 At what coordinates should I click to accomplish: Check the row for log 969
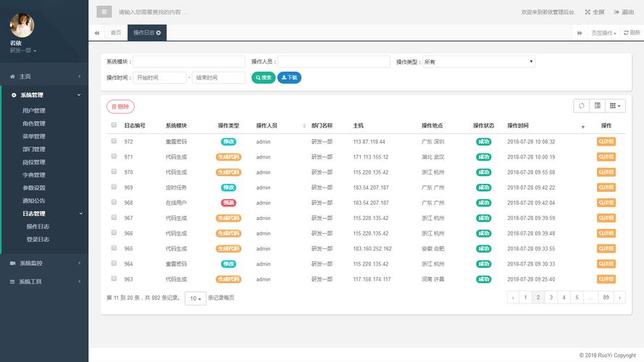[x=114, y=187]
